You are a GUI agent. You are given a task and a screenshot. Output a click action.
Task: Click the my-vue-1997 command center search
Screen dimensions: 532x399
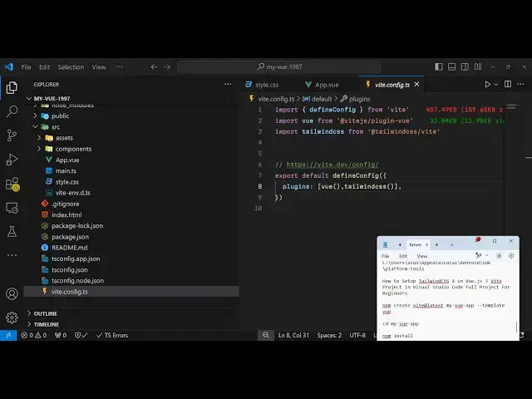(279, 66)
